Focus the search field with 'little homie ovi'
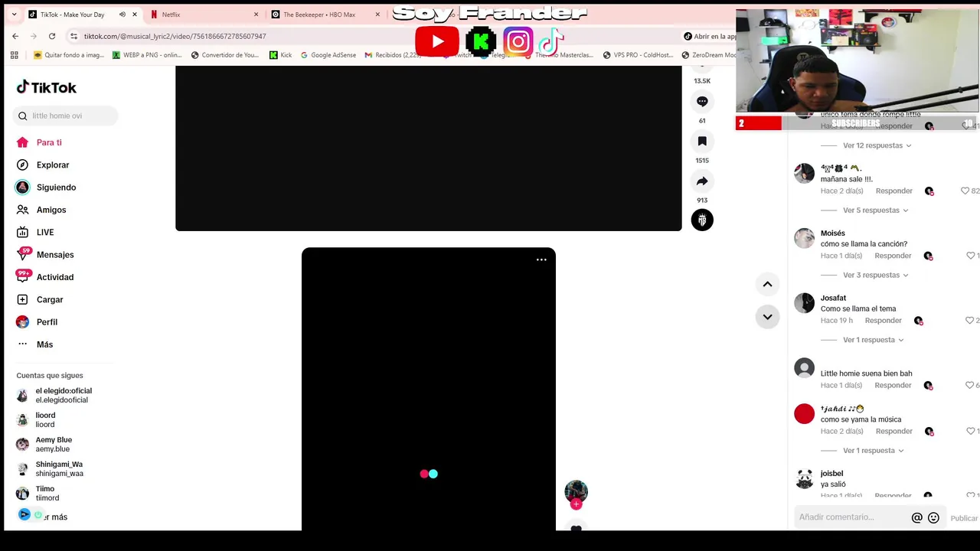Viewport: 980px width, 551px height. click(x=65, y=116)
